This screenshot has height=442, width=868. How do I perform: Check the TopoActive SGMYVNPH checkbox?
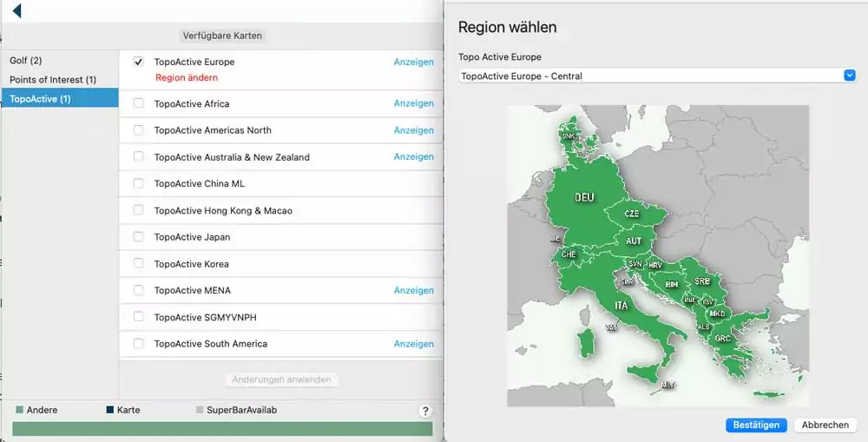(138, 317)
